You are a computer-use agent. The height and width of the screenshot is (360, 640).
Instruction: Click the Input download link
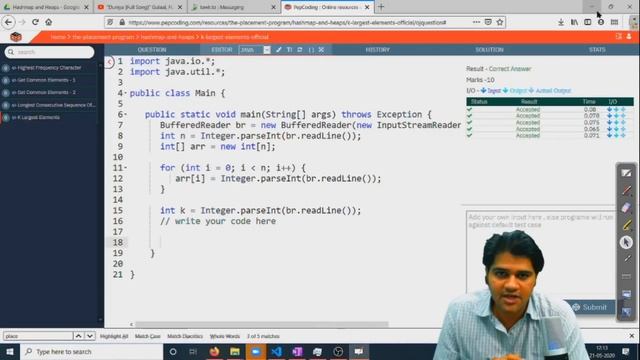click(491, 91)
